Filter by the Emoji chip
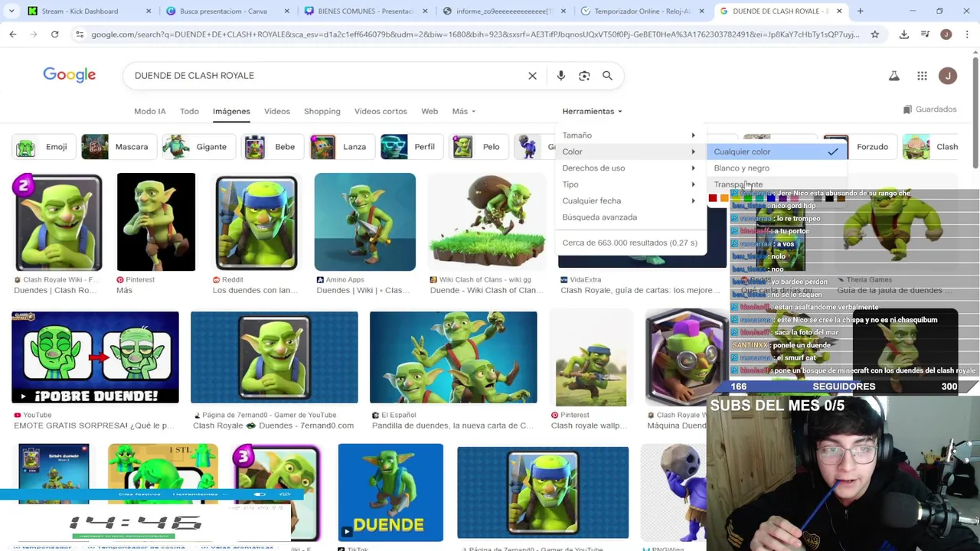 coord(43,147)
